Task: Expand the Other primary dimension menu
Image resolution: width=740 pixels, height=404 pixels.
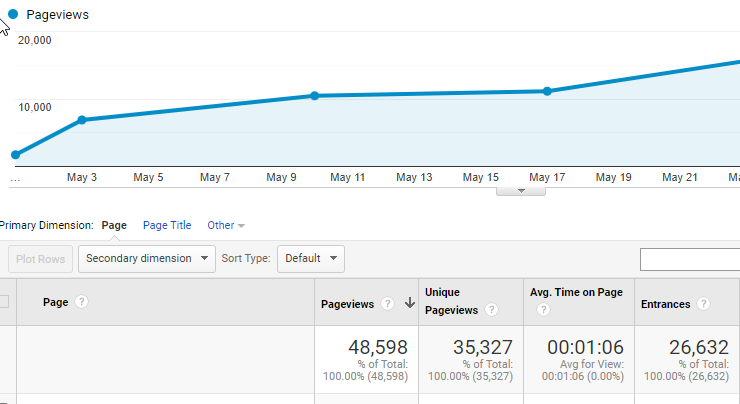Action: [x=226, y=226]
